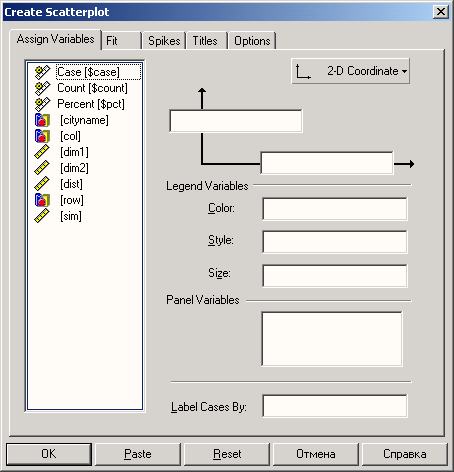Click the categorical icon next to [col]

pyautogui.click(x=42, y=136)
